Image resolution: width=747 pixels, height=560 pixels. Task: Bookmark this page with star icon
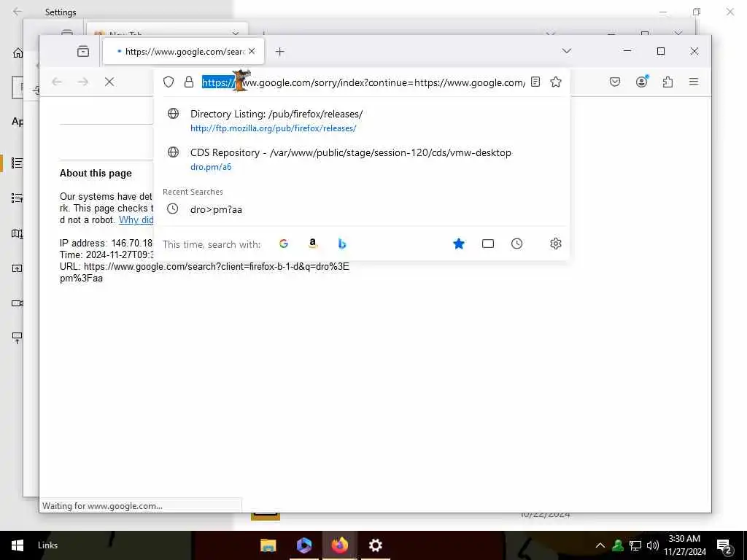[x=555, y=82]
